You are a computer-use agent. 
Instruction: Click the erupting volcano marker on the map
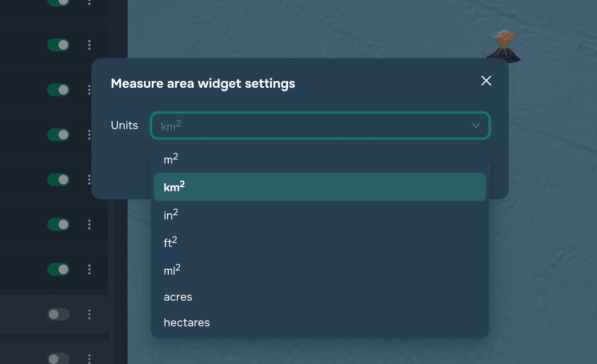tap(504, 46)
